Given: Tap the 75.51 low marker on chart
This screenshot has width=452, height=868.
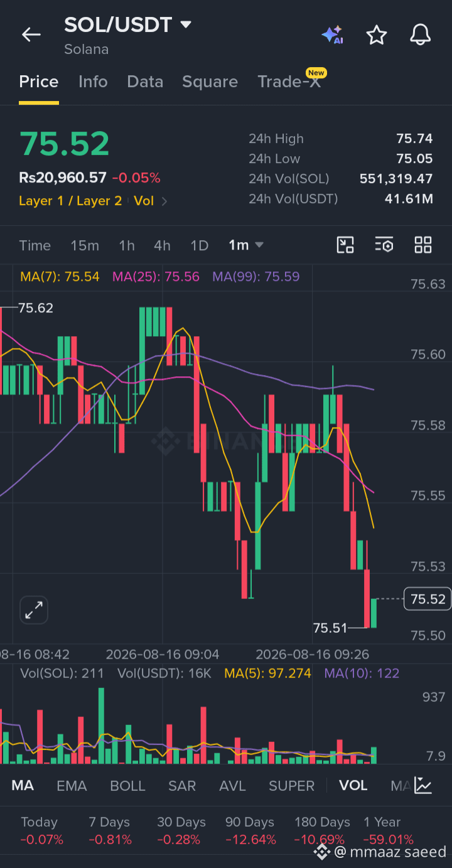Looking at the screenshot, I should point(330,628).
